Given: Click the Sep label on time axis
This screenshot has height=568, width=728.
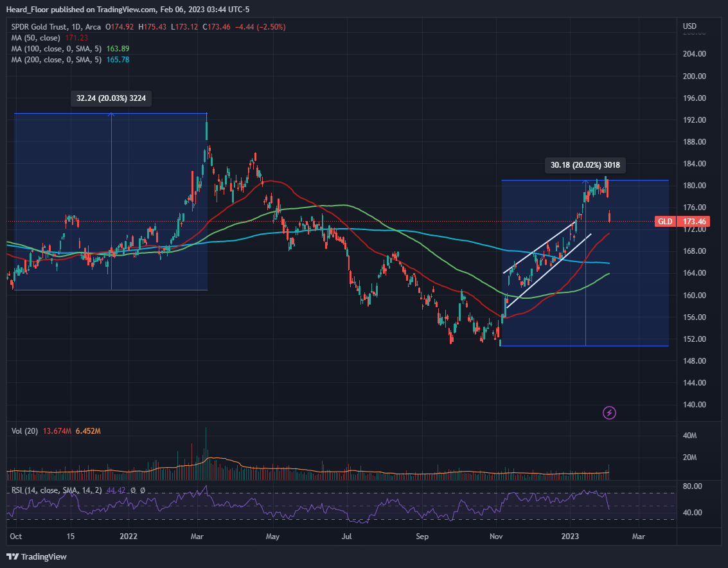Looking at the screenshot, I should (422, 536).
